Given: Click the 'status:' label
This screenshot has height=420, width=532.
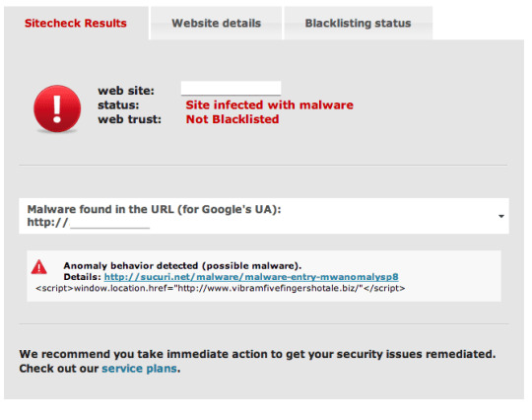Looking at the screenshot, I should (118, 105).
